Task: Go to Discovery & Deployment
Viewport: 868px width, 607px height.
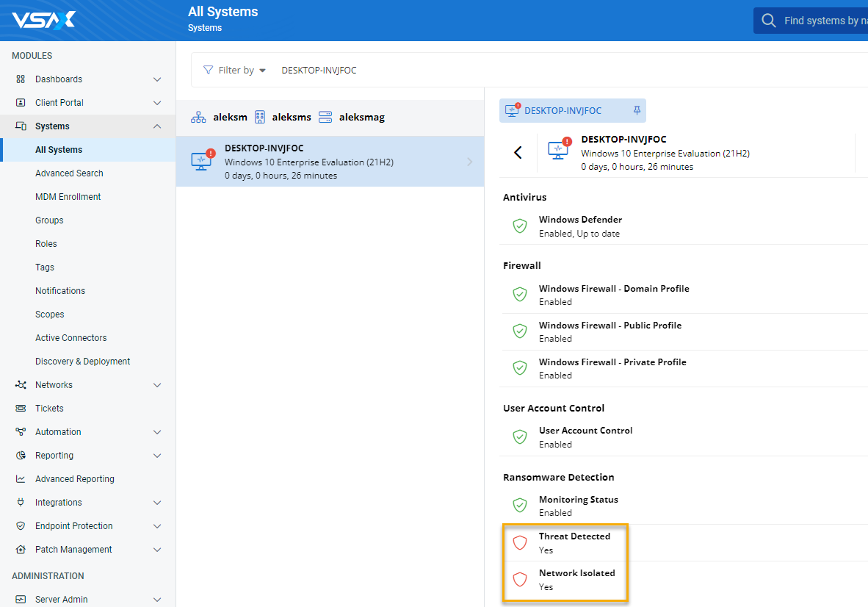Action: pyautogui.click(x=83, y=362)
